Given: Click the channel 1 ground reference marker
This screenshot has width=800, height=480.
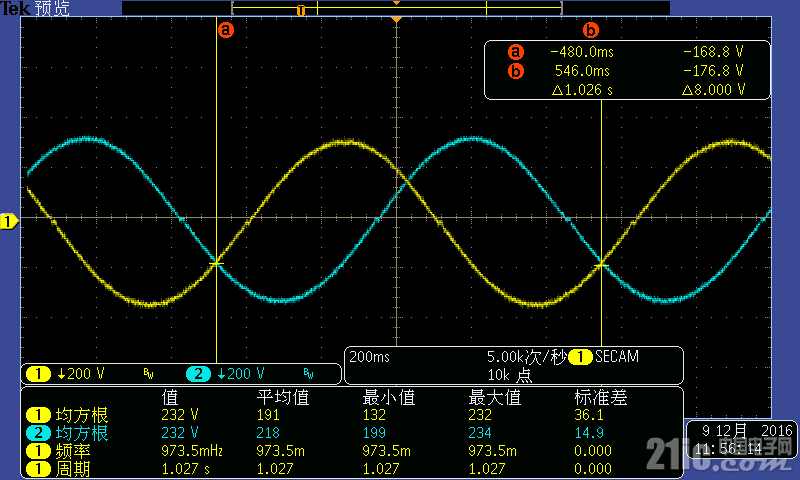Looking at the screenshot, I should pyautogui.click(x=9, y=222).
